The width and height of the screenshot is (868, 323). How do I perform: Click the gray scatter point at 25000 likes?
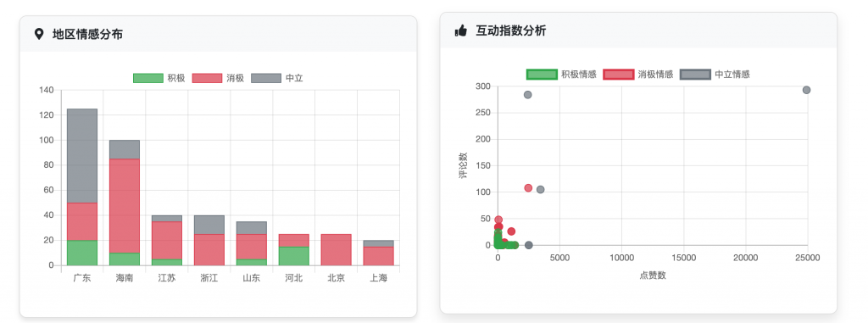[807, 90]
